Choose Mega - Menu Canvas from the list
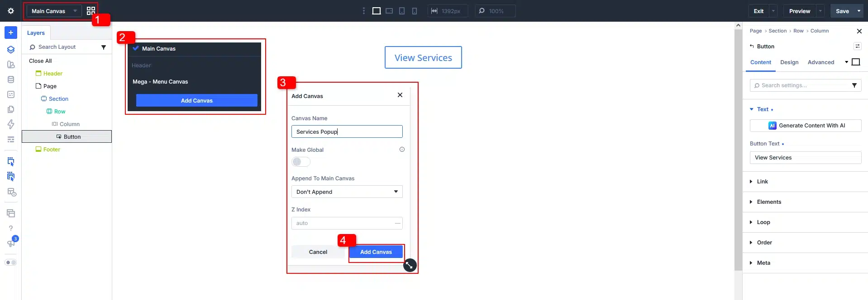868x300 pixels. (160, 82)
